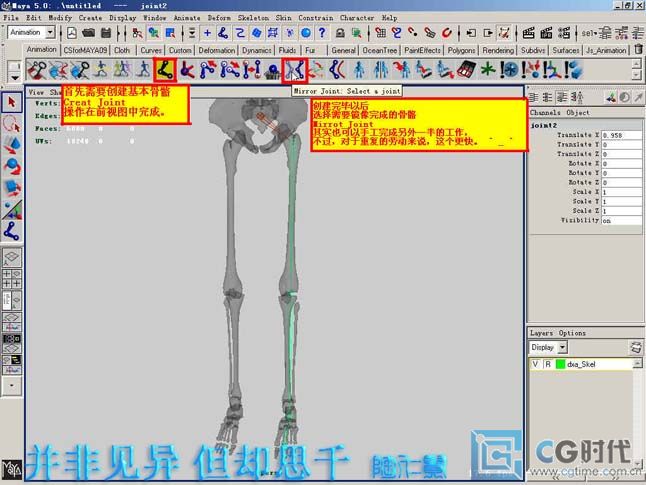Click the Snap to Curves icon
Viewport: 646px width, 485px height.
click(x=397, y=33)
